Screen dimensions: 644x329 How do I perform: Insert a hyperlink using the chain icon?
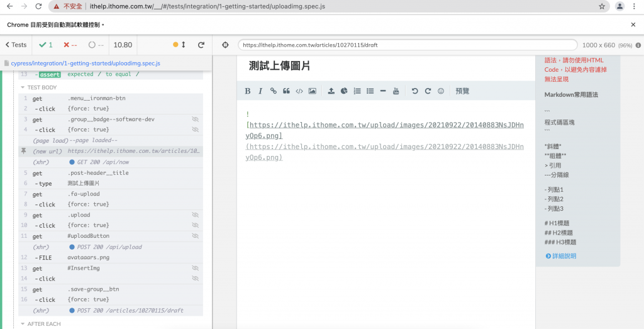pyautogui.click(x=273, y=91)
